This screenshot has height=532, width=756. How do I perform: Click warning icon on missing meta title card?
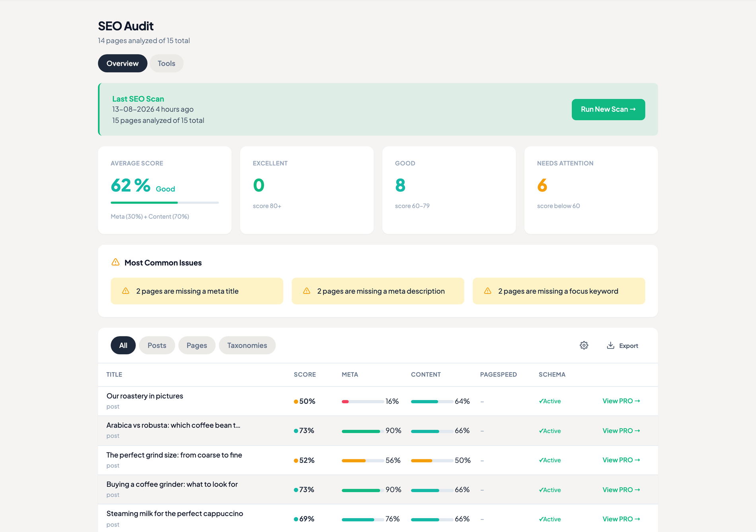pos(126,291)
